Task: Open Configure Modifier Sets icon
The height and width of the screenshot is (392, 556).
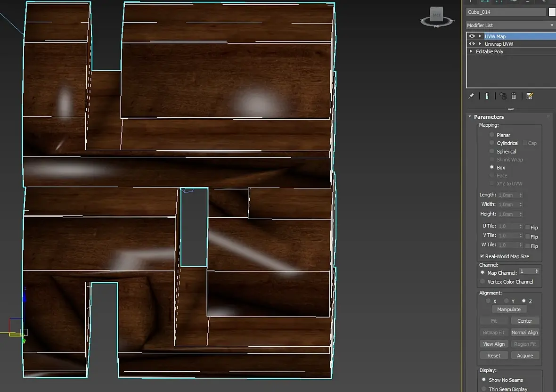Action: point(530,96)
